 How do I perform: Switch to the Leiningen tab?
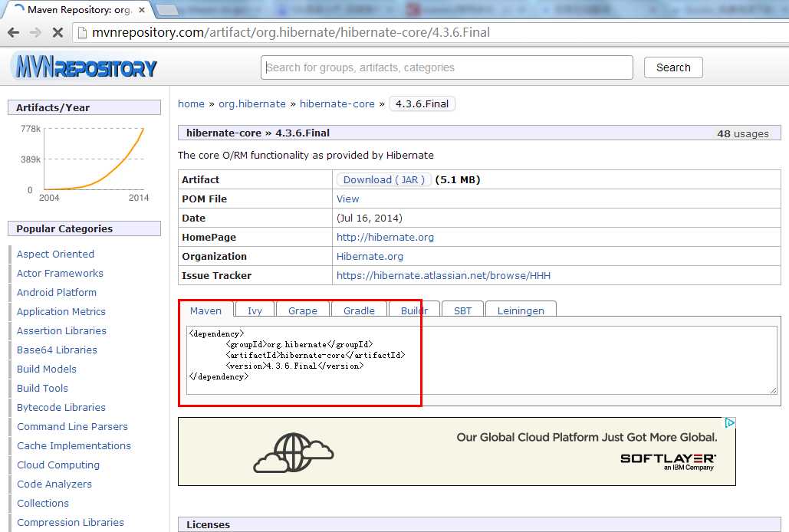tap(521, 310)
